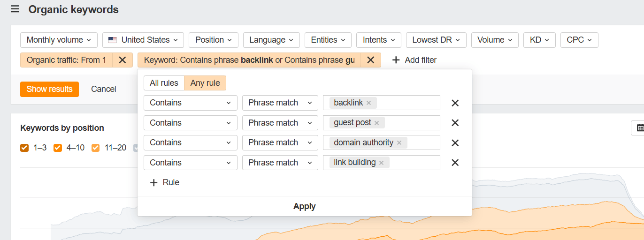Open the hamburger navigation menu
This screenshot has width=644, height=240.
click(15, 9)
